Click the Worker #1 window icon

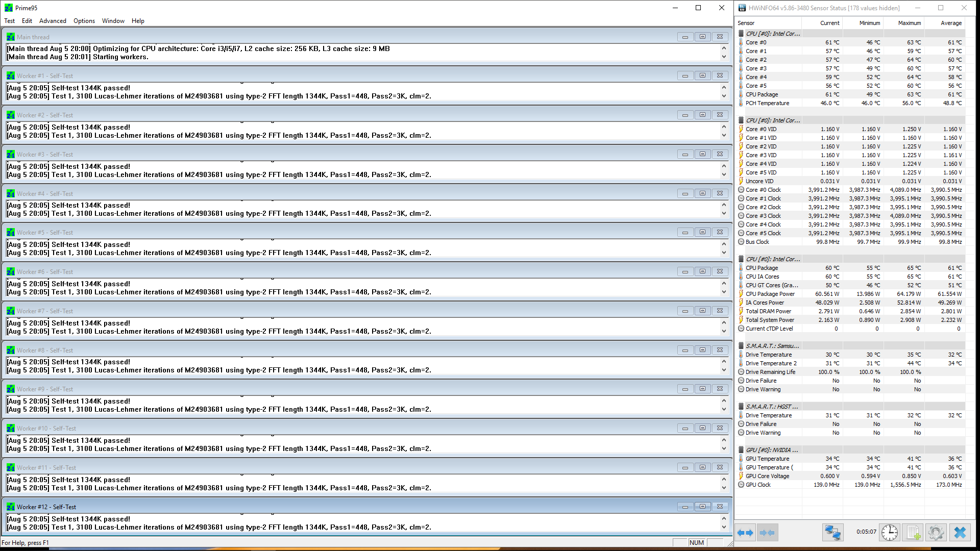[x=11, y=76]
